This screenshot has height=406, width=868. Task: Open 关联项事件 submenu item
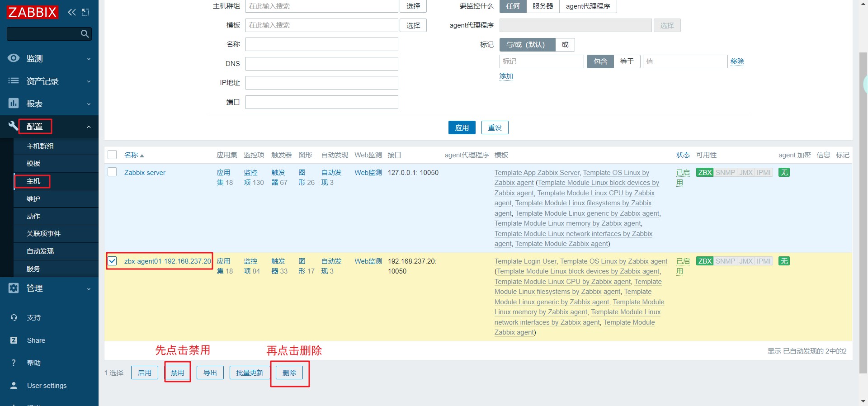56,233
